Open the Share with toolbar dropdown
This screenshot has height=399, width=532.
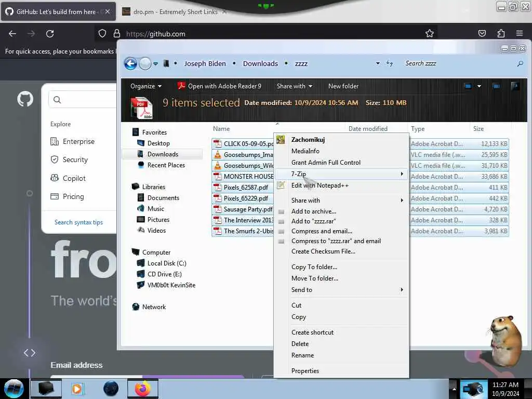pyautogui.click(x=295, y=86)
